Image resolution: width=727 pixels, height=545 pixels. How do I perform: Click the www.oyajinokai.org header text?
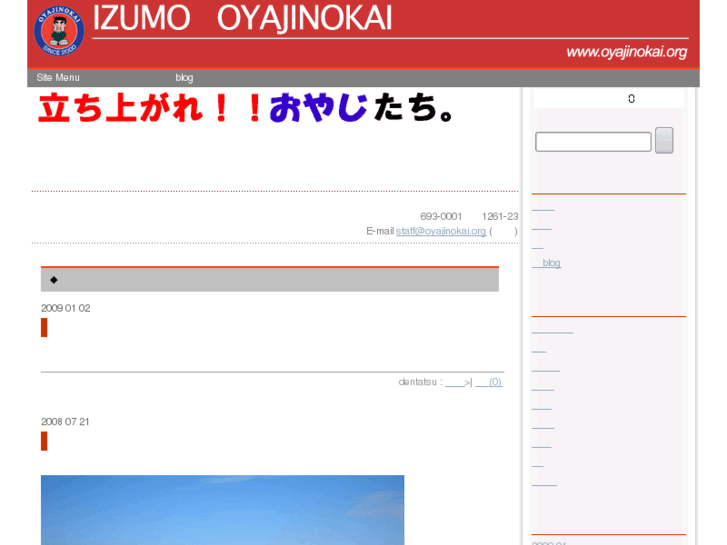[x=626, y=52]
